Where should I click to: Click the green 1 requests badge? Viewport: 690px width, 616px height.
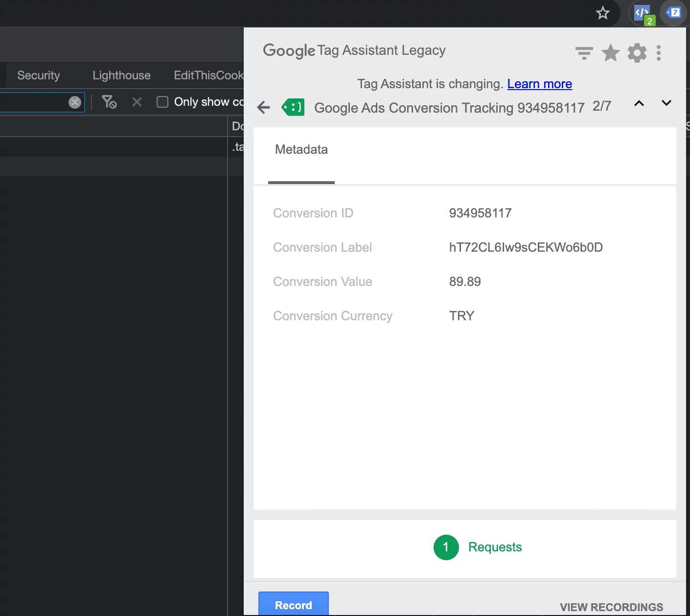(x=446, y=547)
